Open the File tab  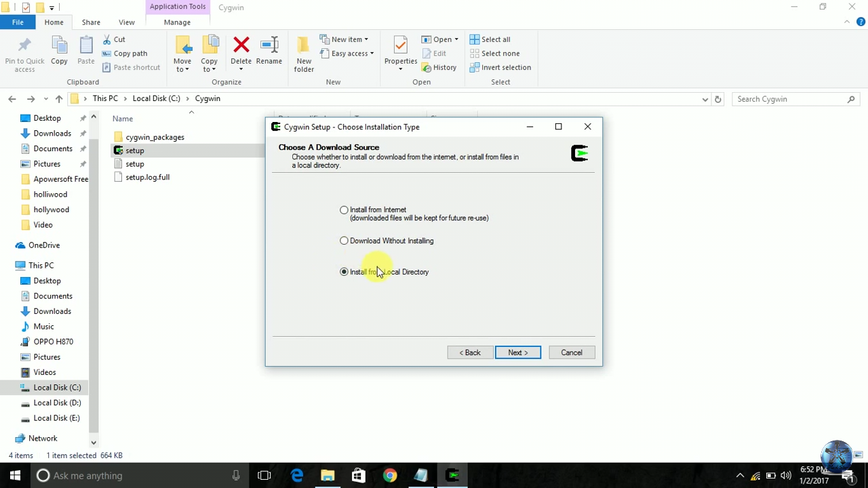18,22
